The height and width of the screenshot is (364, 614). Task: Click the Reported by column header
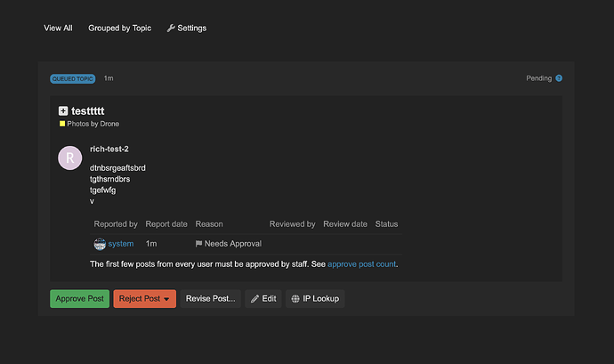coord(116,224)
